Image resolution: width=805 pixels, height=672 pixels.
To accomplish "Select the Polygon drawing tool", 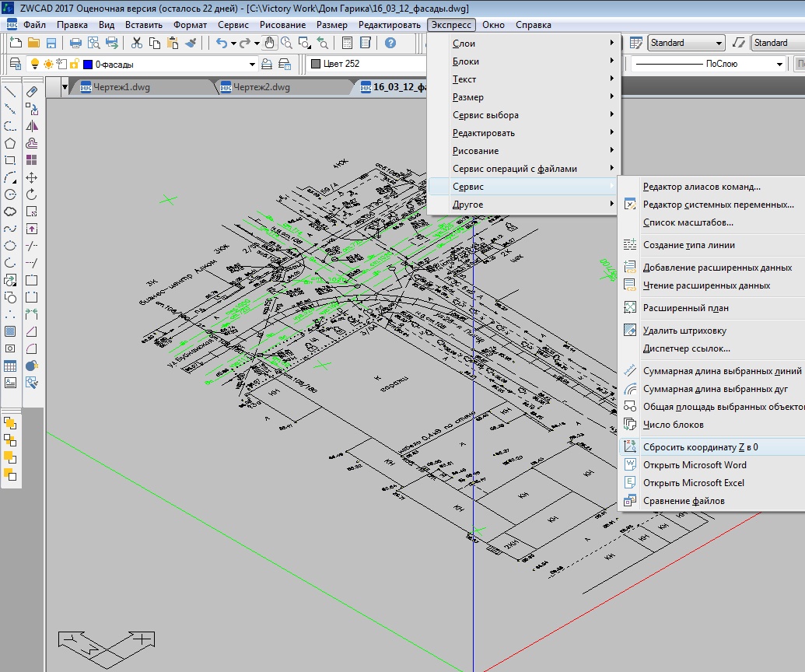I will coord(10,143).
